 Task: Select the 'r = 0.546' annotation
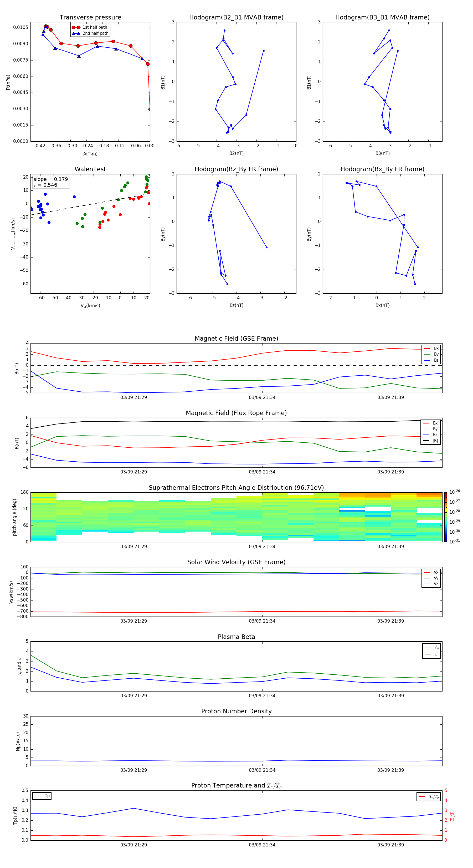coord(45,185)
